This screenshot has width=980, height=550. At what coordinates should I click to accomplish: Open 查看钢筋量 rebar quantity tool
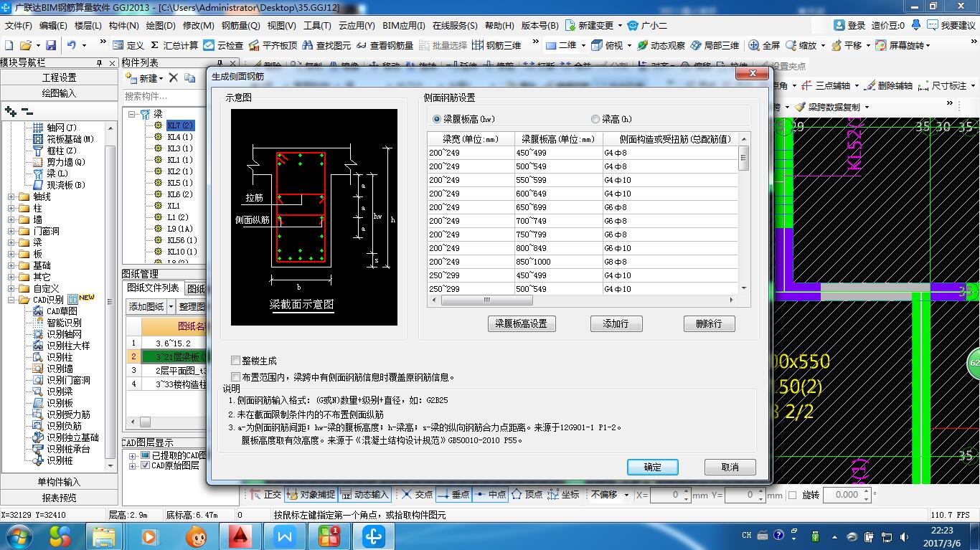[x=385, y=45]
